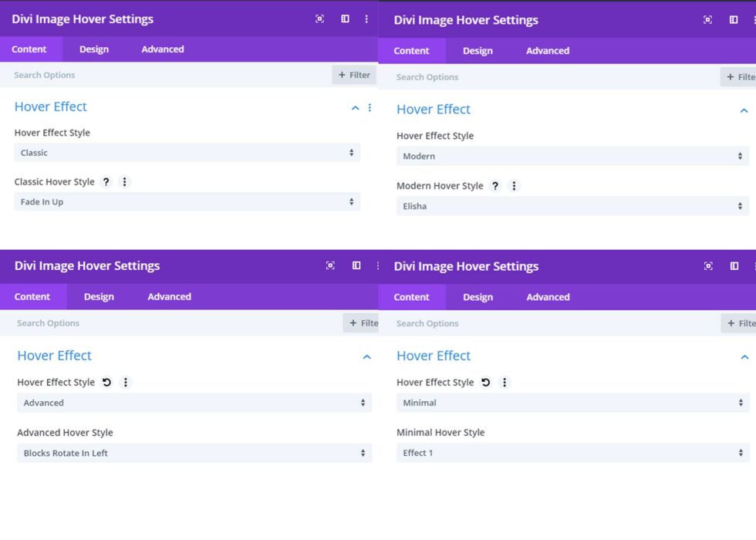This screenshot has height=540, width=756.
Task: Click the Search Options field in the Modern panel
Action: pyautogui.click(x=463, y=76)
